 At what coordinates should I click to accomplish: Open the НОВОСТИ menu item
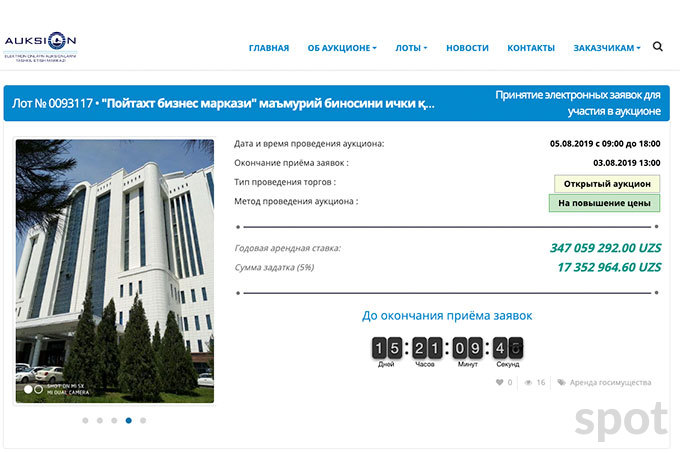point(467,48)
